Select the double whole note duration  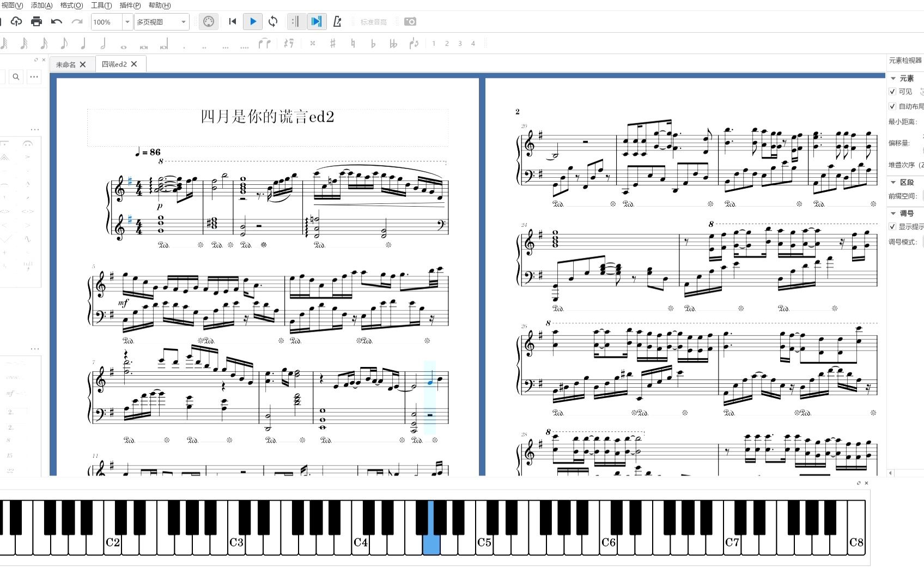(144, 47)
